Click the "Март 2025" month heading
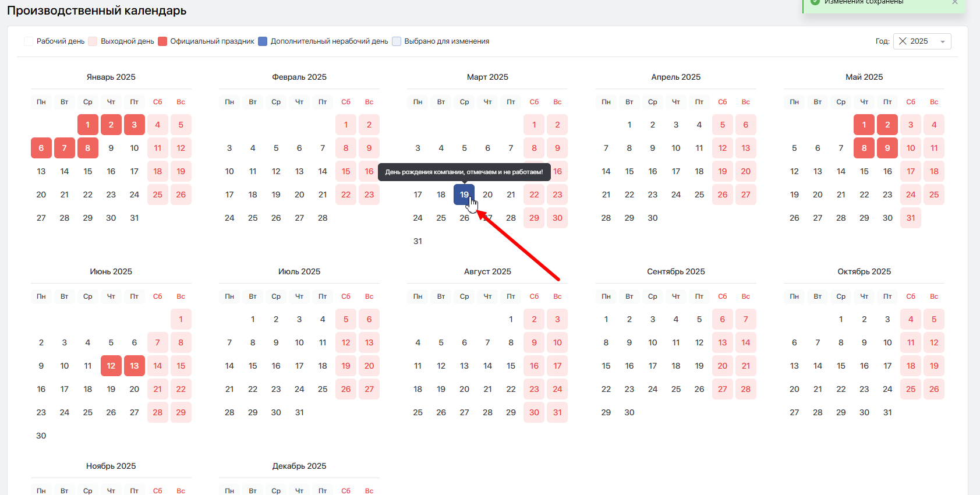 click(x=487, y=77)
